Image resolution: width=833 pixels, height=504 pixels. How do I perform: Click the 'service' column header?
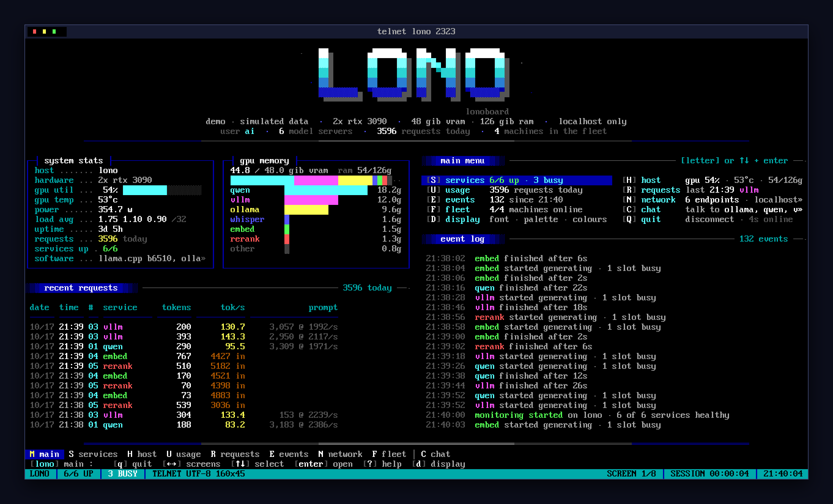click(x=120, y=307)
